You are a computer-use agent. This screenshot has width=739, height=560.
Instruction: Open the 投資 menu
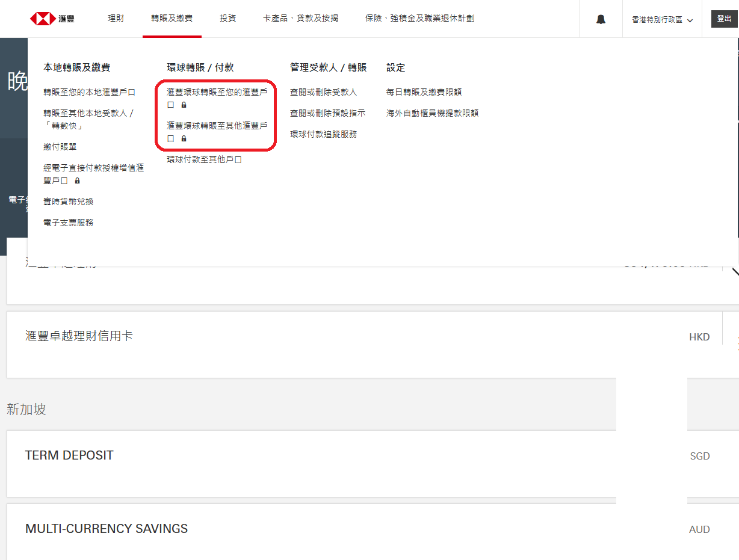click(228, 19)
